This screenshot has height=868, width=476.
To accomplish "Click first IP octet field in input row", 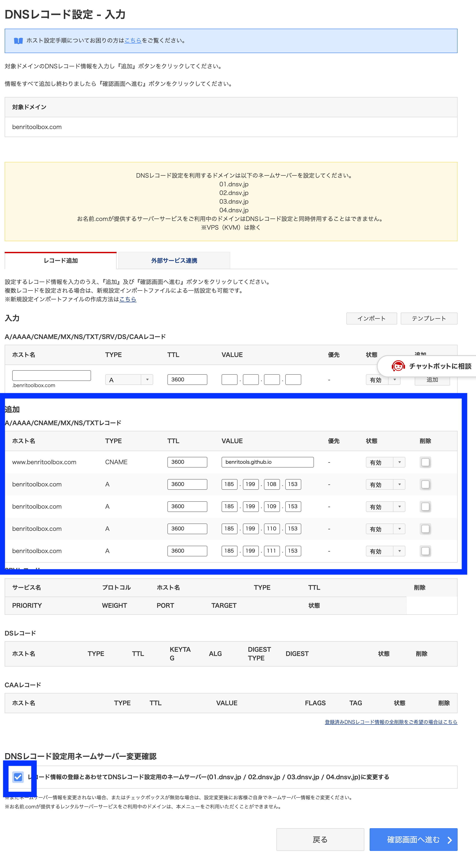I will 229,379.
